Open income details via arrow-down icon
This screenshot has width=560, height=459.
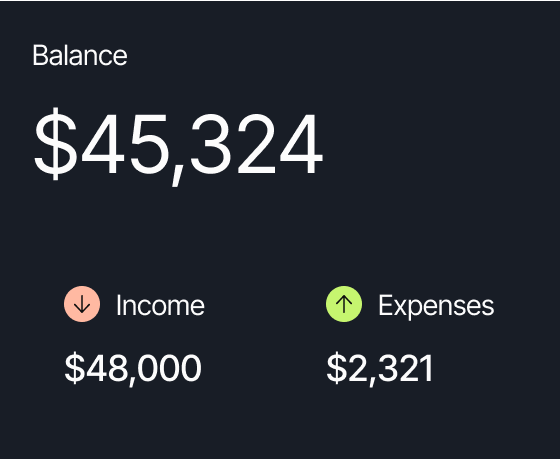coord(82,304)
